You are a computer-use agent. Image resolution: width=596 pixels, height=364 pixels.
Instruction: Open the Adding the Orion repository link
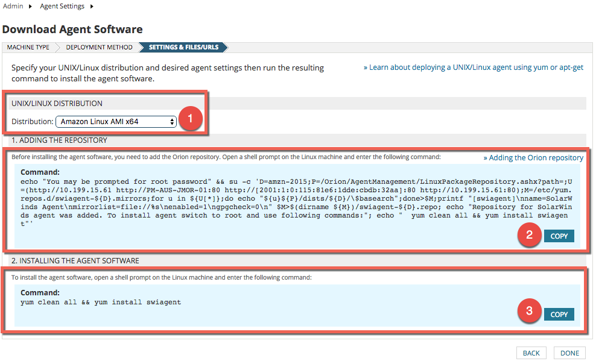coord(533,157)
